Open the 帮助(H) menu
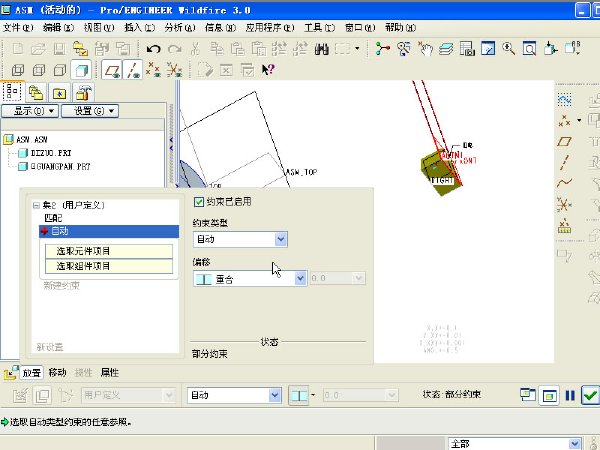The height and width of the screenshot is (450, 600). pyautogui.click(x=400, y=28)
